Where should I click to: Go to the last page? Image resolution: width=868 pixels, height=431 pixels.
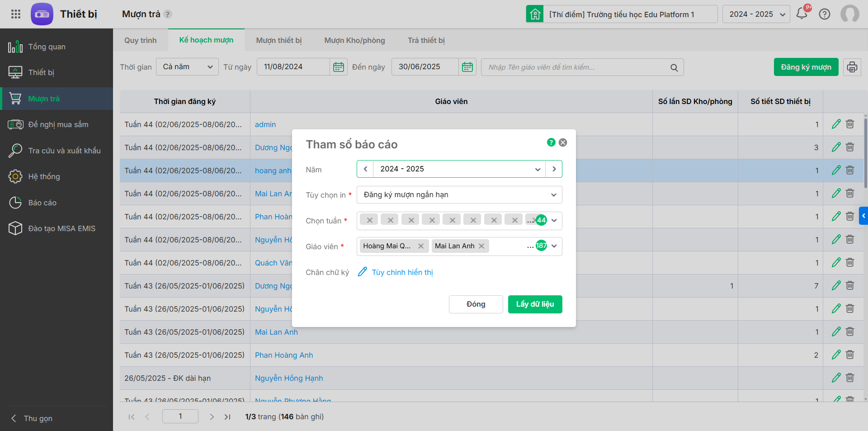pos(227,417)
